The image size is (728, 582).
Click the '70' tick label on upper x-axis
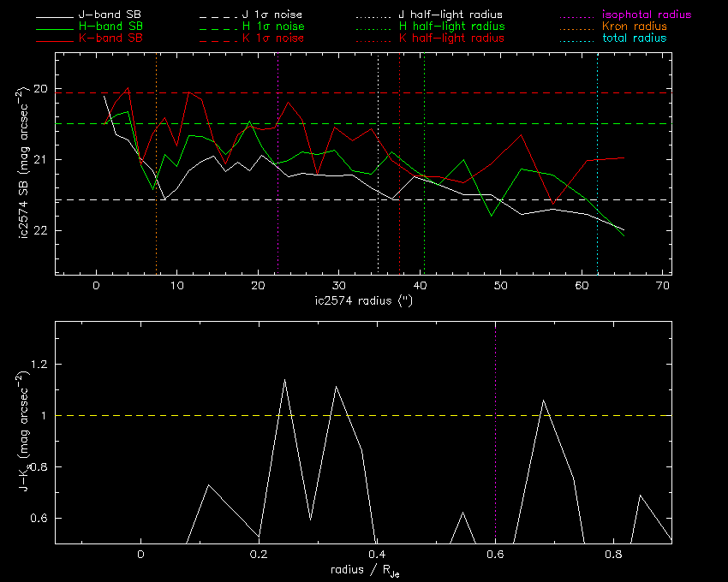pyautogui.click(x=662, y=286)
